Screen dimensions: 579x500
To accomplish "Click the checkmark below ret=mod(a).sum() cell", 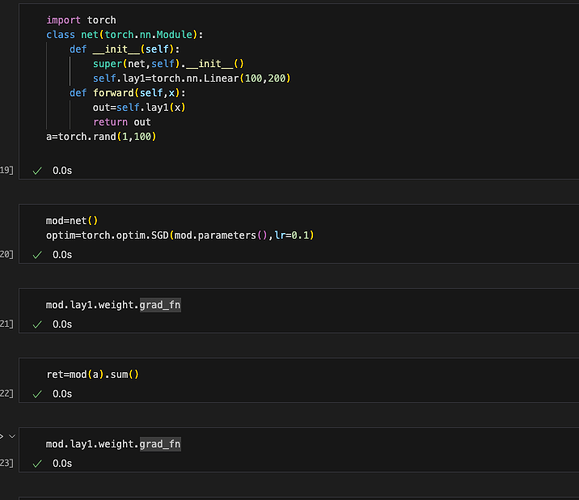I will (x=37, y=394).
